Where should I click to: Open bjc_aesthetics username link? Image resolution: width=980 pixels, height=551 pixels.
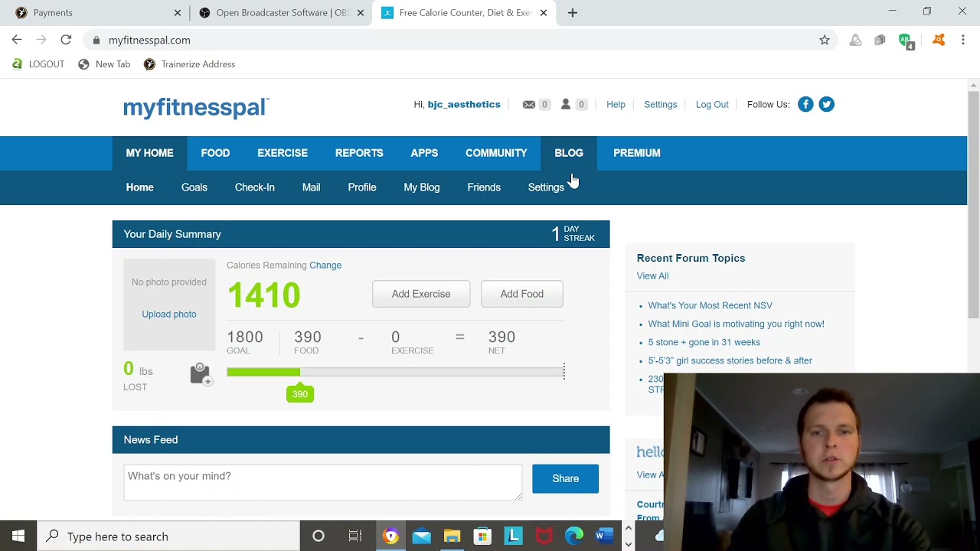coord(464,105)
